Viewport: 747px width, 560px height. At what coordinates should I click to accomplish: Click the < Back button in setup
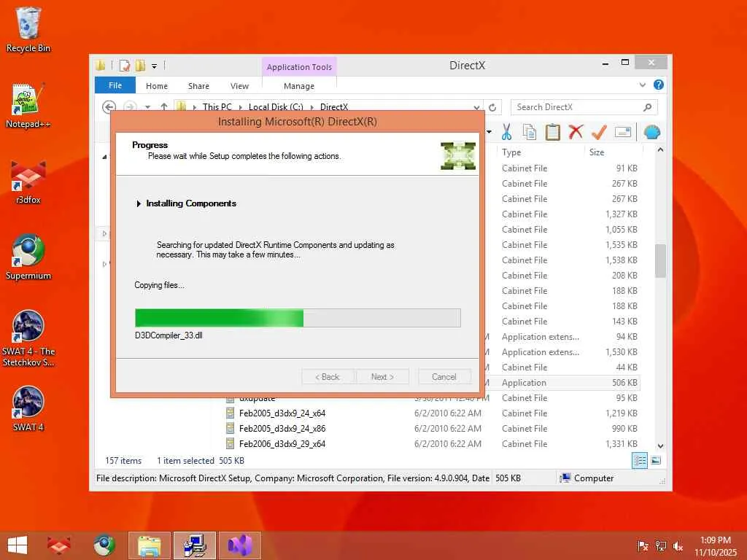coord(328,377)
